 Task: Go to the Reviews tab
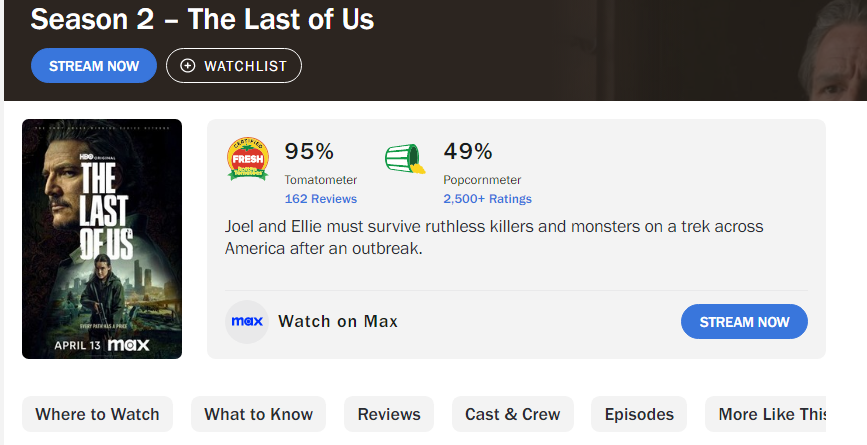(389, 414)
